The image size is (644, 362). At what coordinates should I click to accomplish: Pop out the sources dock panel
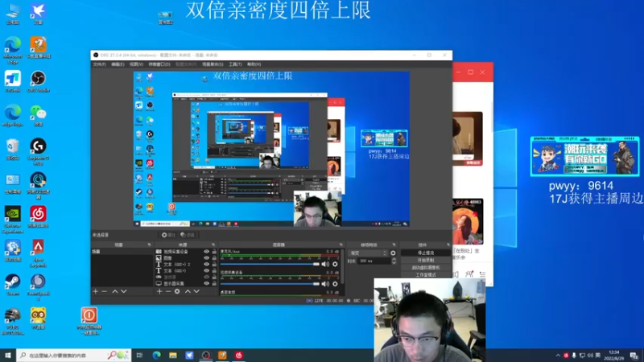click(x=213, y=245)
